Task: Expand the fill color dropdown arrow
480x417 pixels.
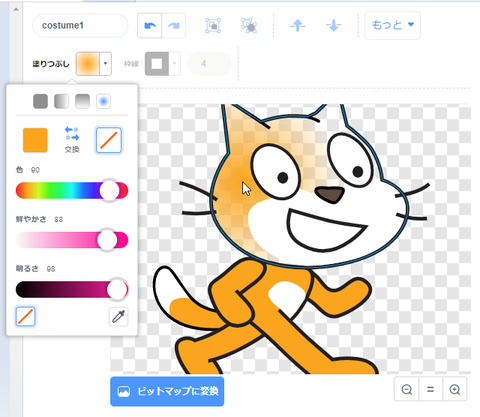Action: pos(106,64)
